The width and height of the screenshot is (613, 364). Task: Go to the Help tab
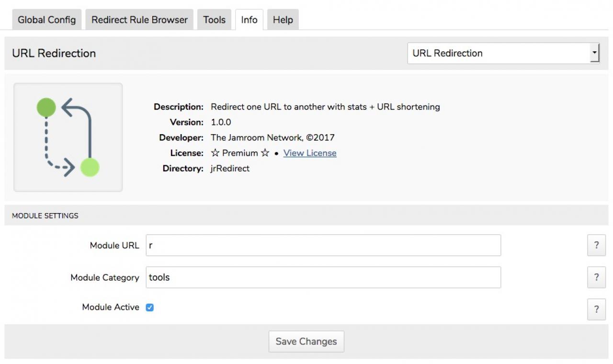[x=283, y=20]
